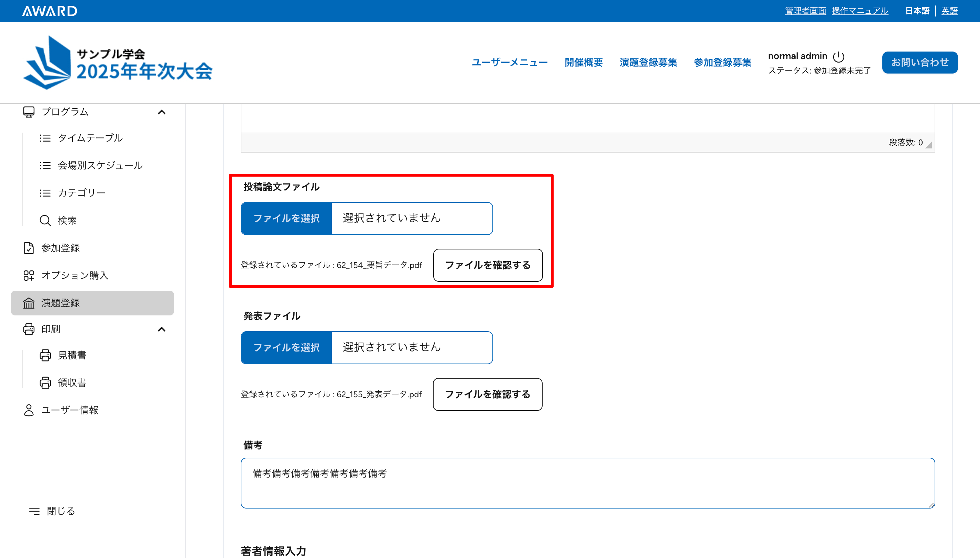The image size is (980, 558).
Task: Select 演題登録 in sidebar
Action: [x=92, y=303]
